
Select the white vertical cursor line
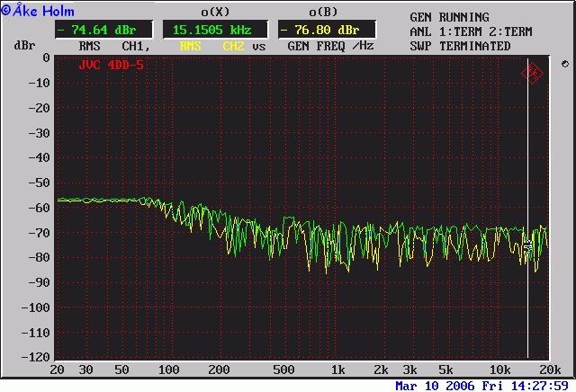[x=528, y=208]
